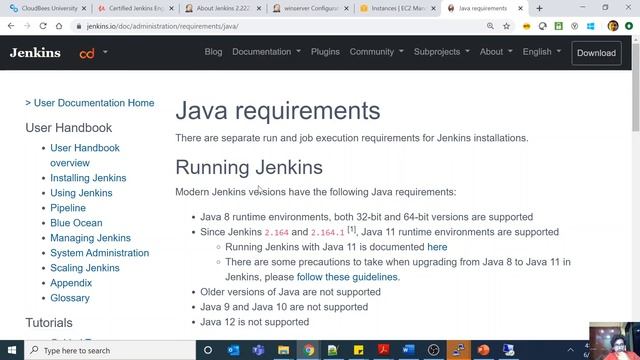Screen dimensions: 640x360
Task: Open Using Jenkins link
Action: pos(81,193)
